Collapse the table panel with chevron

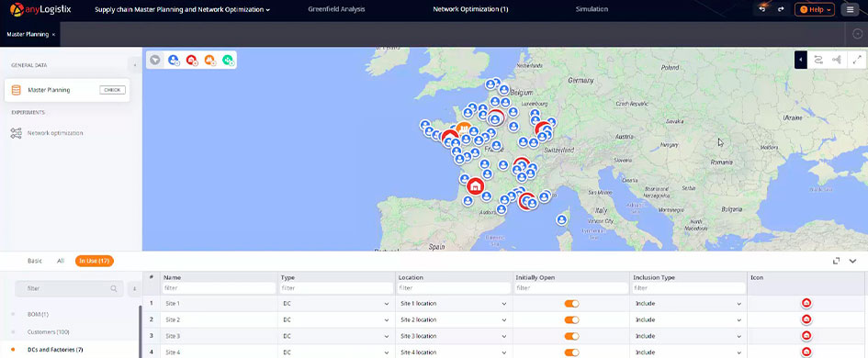[853, 261]
